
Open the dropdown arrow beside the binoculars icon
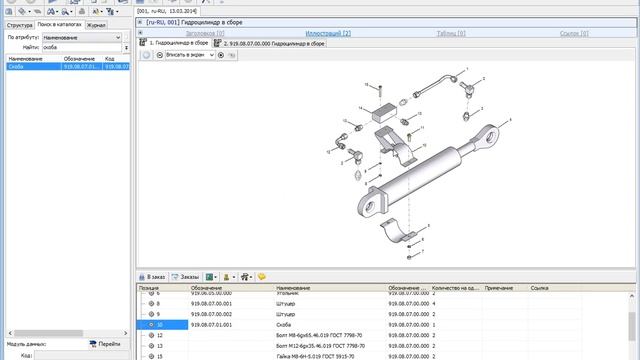57,12
